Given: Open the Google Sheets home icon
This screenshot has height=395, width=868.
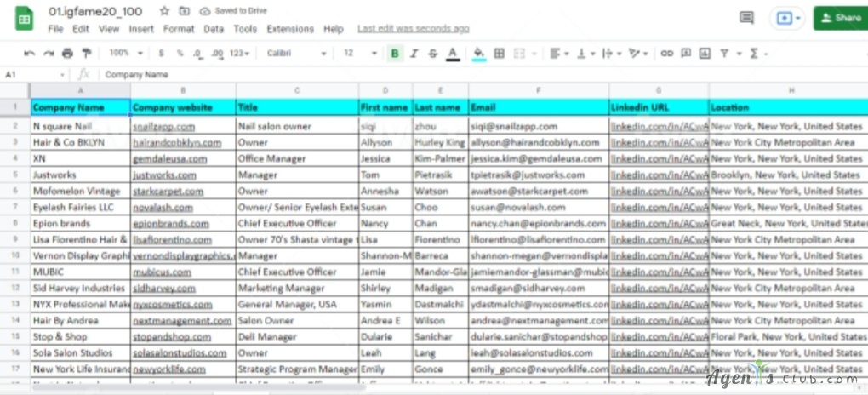Looking at the screenshot, I should pos(24,19).
